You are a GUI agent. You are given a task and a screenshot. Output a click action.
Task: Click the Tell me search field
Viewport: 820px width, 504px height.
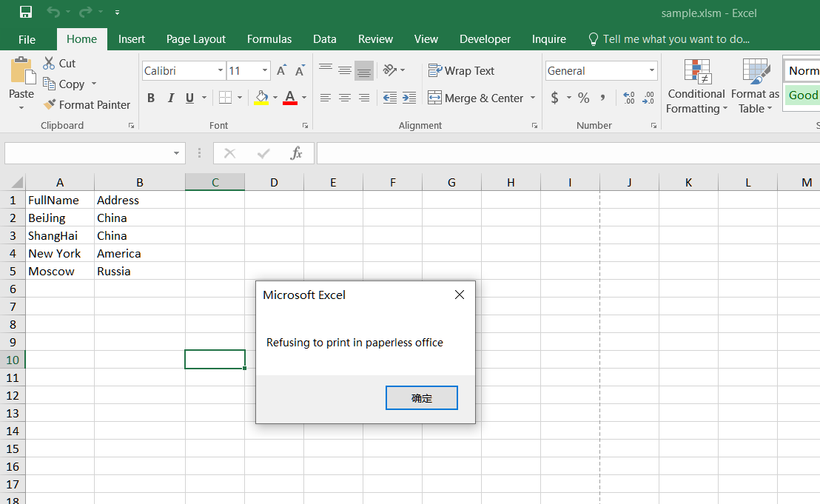click(x=676, y=39)
